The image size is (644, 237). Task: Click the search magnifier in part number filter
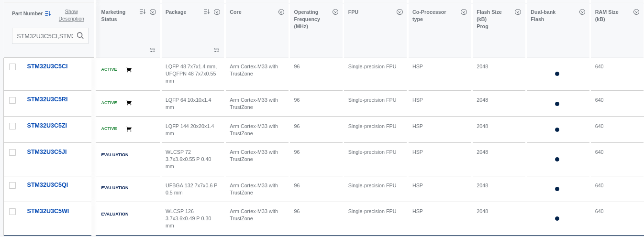[80, 35]
